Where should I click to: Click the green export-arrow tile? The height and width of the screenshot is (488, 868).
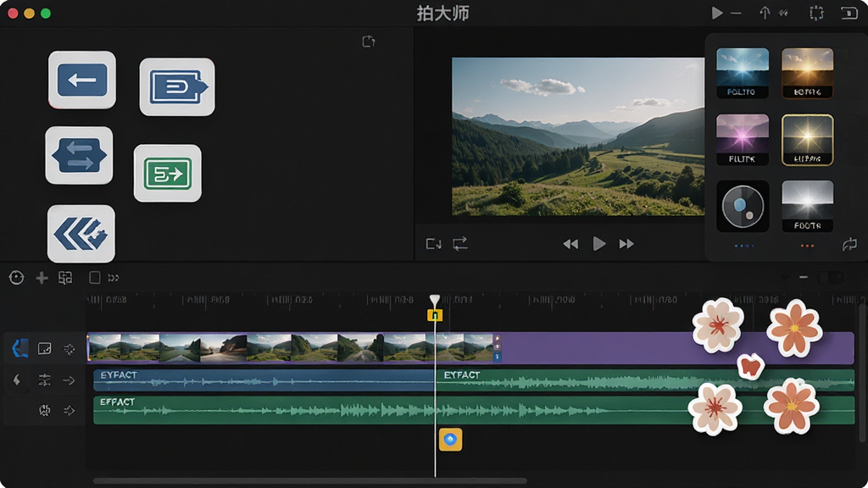point(168,173)
